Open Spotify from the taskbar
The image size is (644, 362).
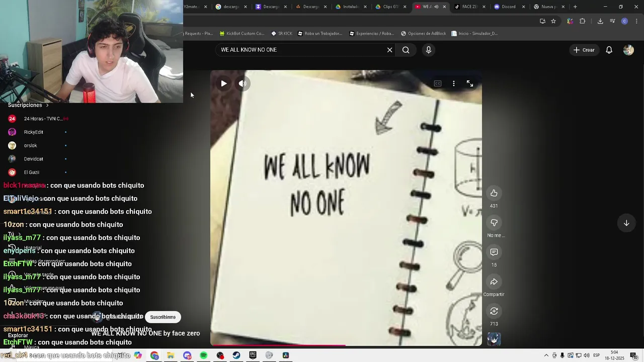[204, 355]
